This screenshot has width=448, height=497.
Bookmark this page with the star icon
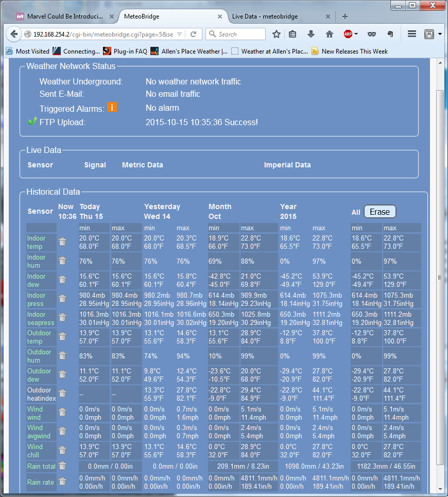[277, 34]
